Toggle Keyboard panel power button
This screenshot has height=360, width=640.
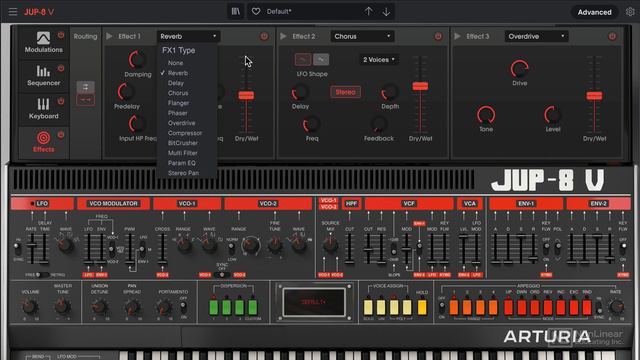click(x=61, y=101)
